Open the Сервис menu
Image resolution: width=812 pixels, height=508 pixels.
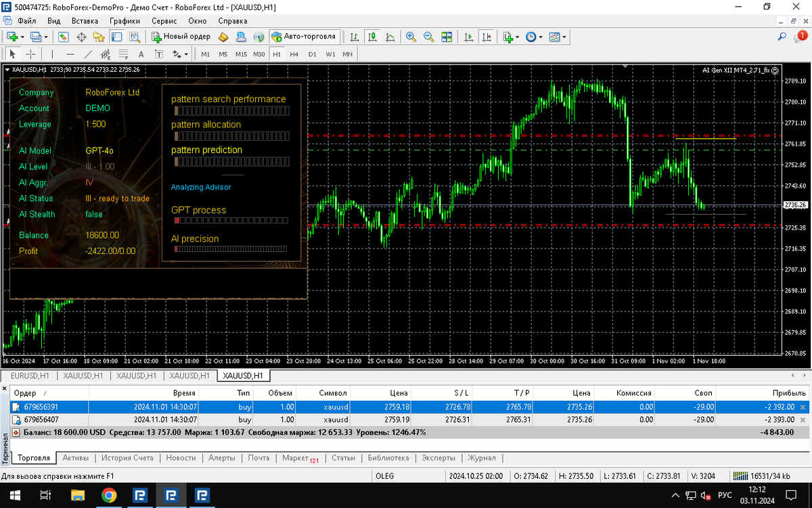pyautogui.click(x=164, y=21)
